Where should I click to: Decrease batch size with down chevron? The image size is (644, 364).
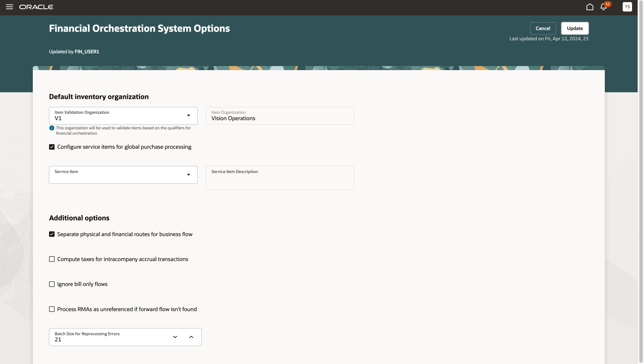(175, 337)
